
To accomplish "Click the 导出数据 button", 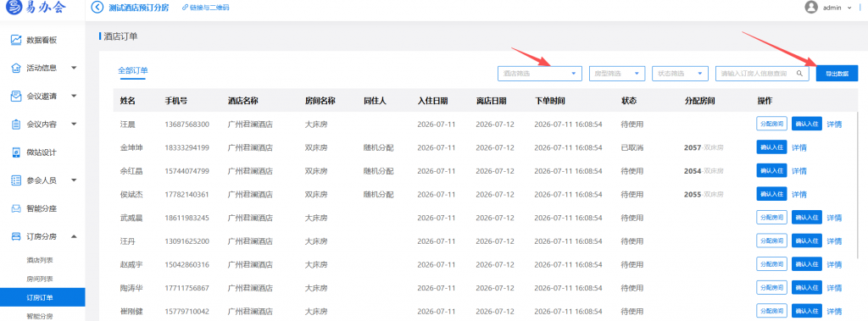I will click(837, 73).
